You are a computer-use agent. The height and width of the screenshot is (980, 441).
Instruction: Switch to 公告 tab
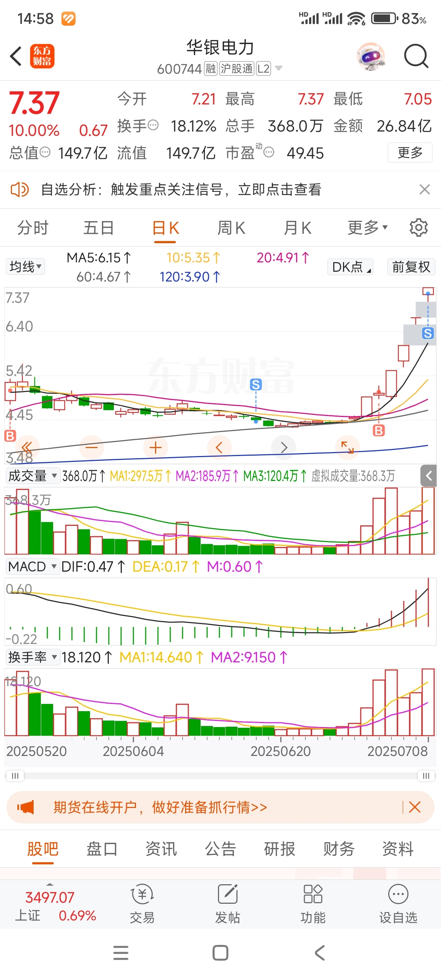[x=221, y=849]
